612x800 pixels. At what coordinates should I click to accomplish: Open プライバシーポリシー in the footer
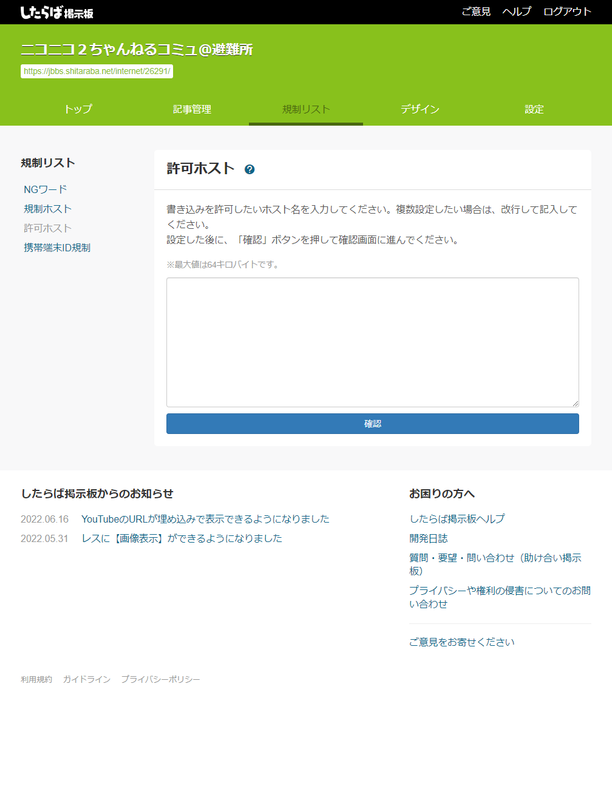(x=160, y=680)
